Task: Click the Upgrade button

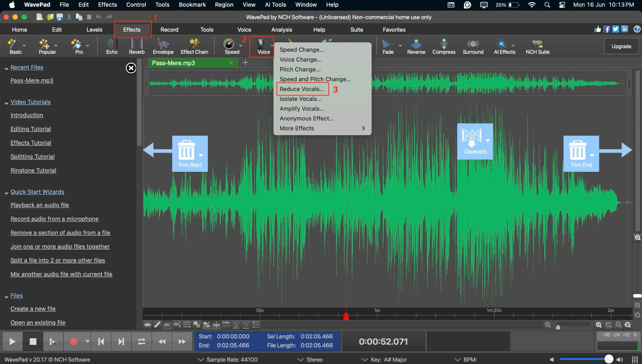Action: pos(621,46)
